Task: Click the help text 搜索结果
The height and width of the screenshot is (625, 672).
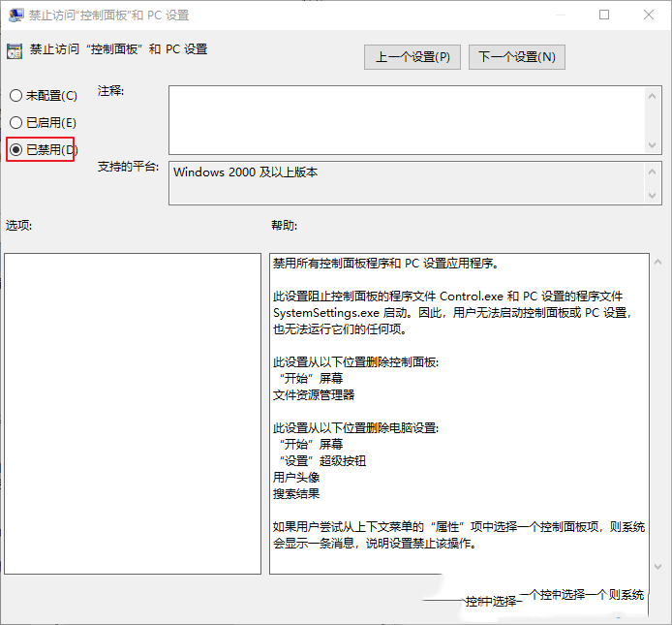Action: click(x=296, y=494)
